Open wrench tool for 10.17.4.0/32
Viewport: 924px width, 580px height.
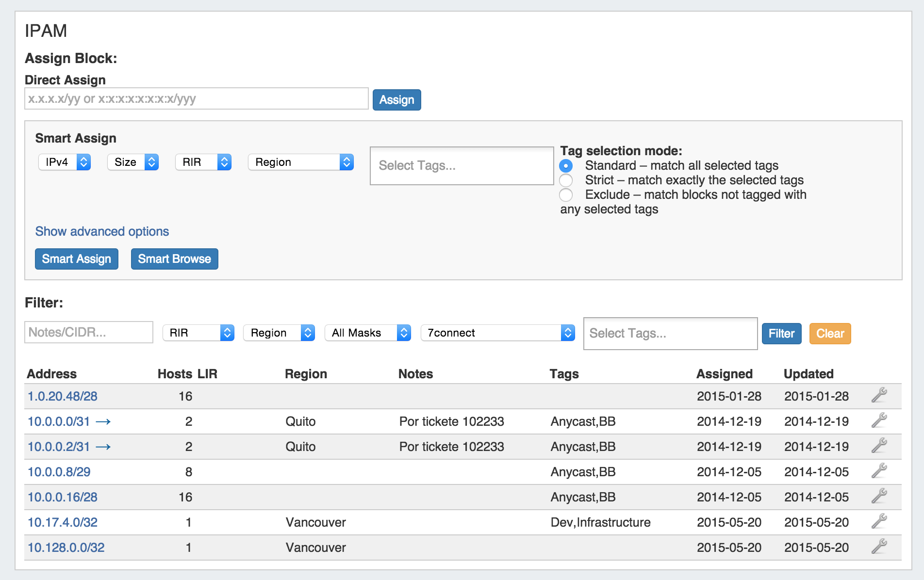coord(879,521)
